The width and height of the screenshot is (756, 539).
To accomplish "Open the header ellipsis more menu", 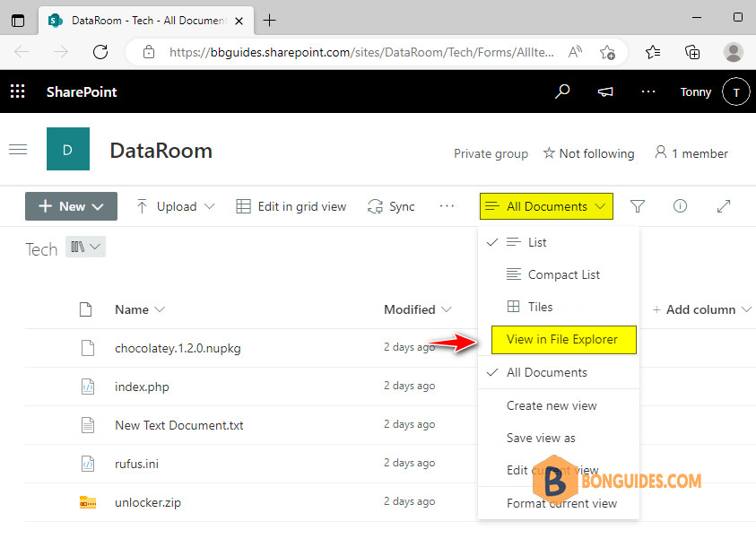I will (x=648, y=91).
